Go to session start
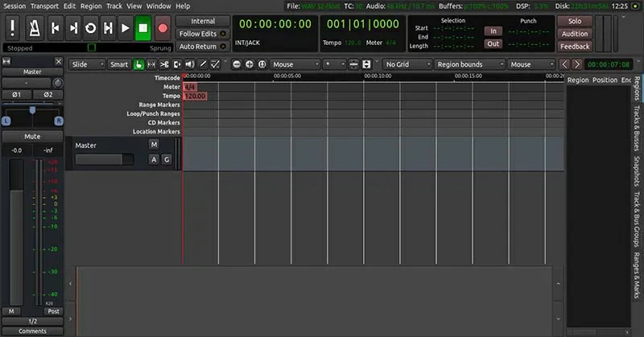Image resolution: width=644 pixels, height=337 pixels. [x=55, y=28]
